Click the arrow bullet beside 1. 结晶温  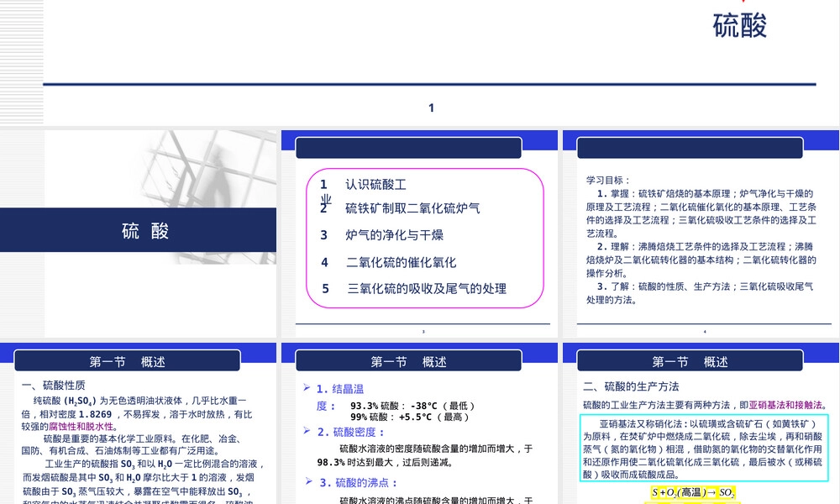tap(307, 387)
